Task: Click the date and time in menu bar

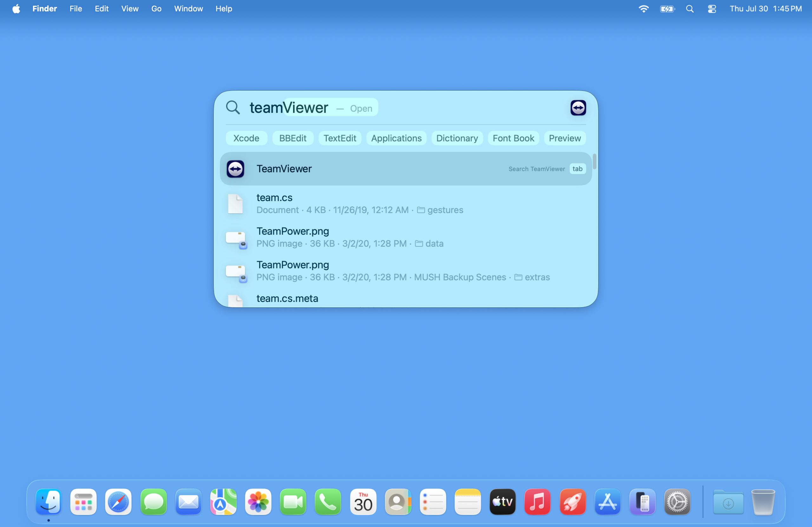Action: pos(766,9)
